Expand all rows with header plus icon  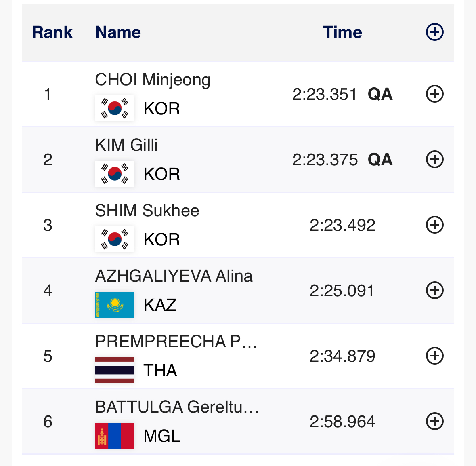point(435,32)
